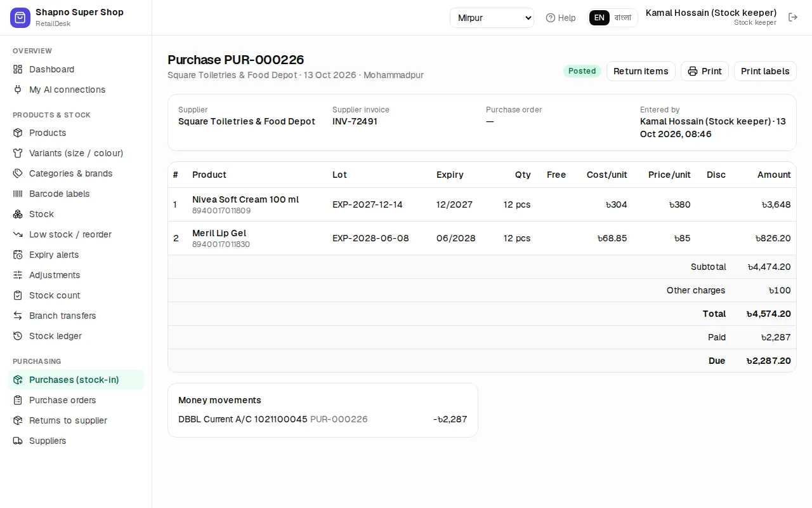Click the Stock ledger history icon

(x=18, y=336)
